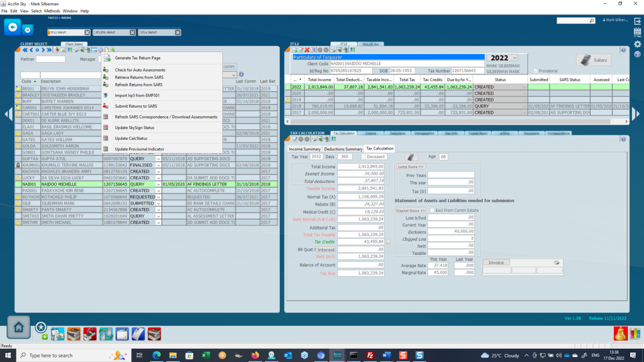644x362 pixels.
Task: Click the Partner input field
Action: (51, 59)
